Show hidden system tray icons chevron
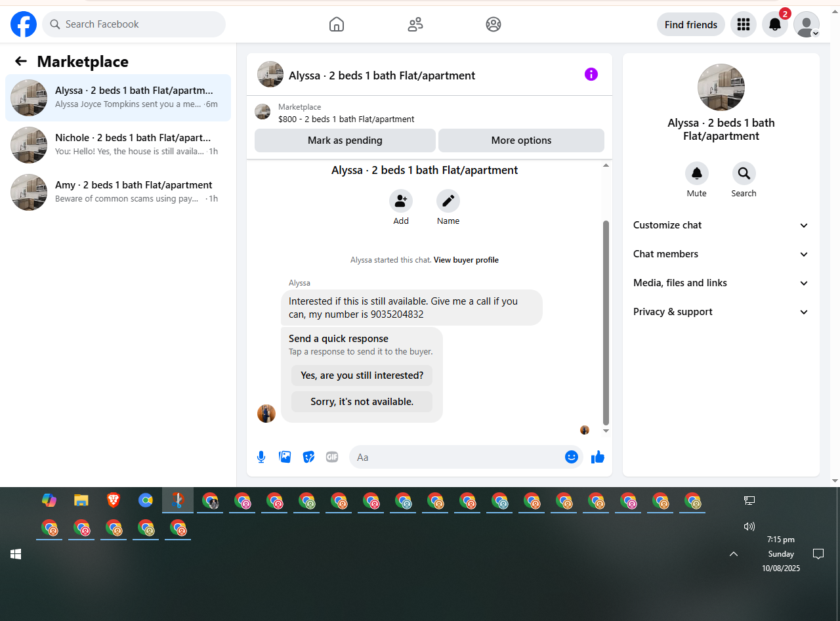This screenshot has width=840, height=621. 734,554
